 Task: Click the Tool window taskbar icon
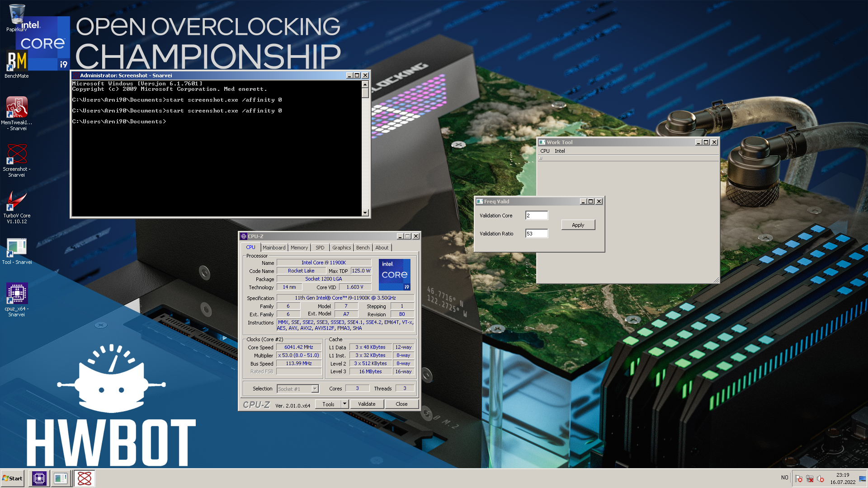click(x=61, y=478)
